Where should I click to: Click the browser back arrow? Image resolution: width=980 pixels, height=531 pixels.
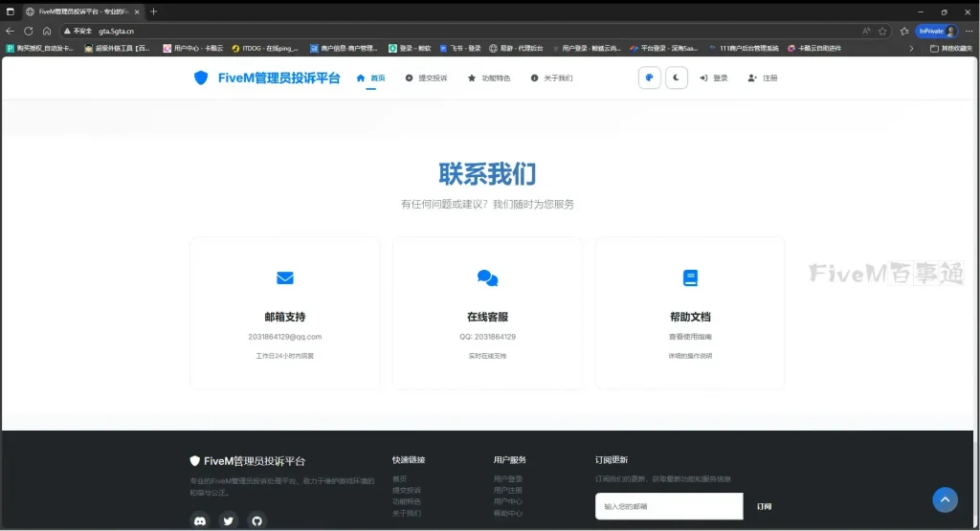tap(10, 31)
